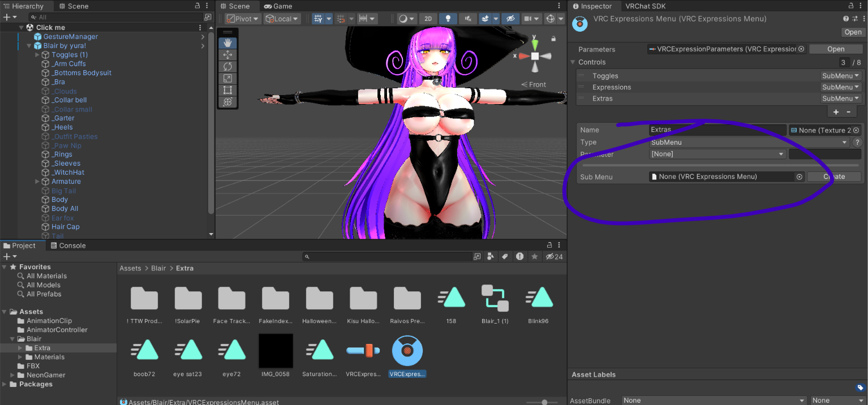Open Scene Gizmos dropdown arrow
868x405 pixels.
tap(561, 19)
